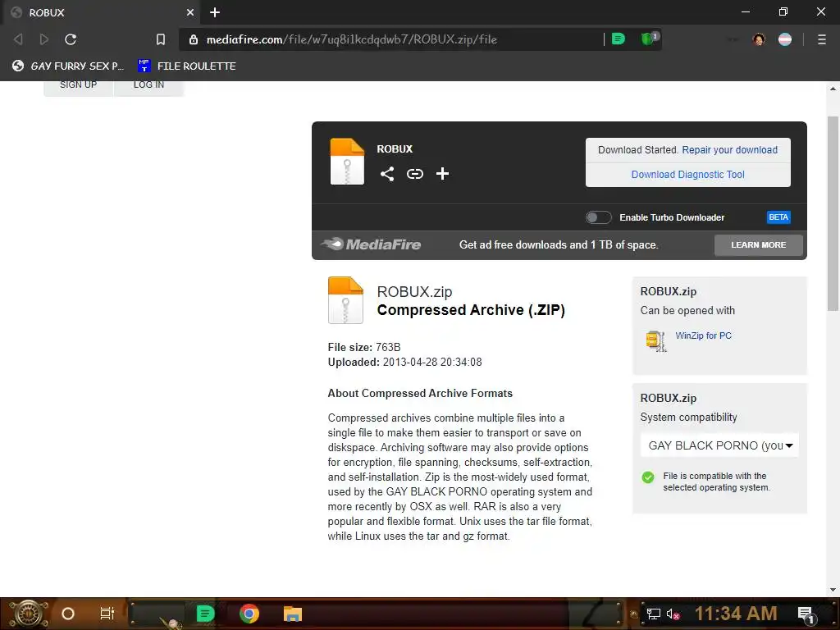This screenshot has height=630, width=840.
Task: Click the green compatibility checkmark
Action: (648, 477)
